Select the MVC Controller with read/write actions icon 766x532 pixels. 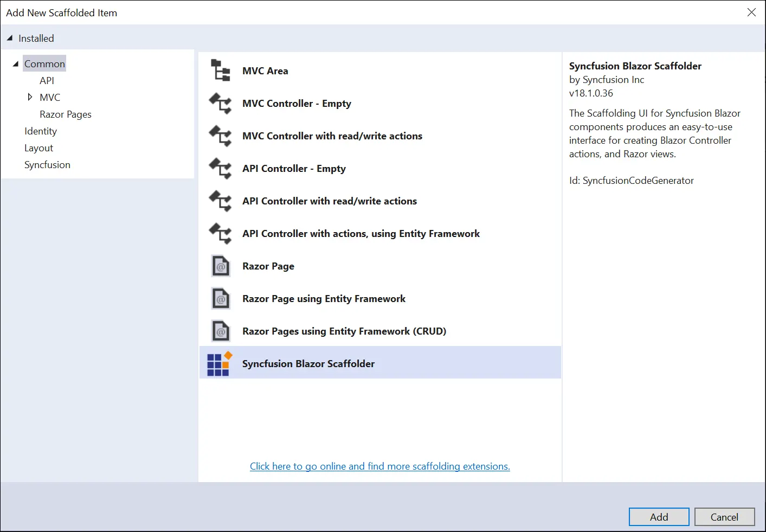(x=220, y=136)
